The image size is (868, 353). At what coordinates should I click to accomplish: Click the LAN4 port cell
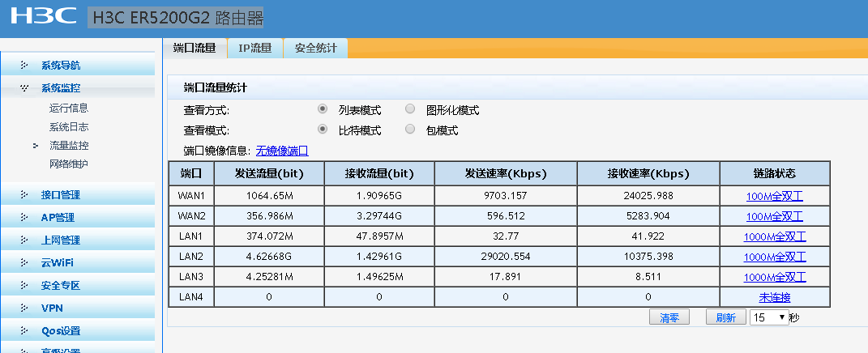tap(191, 297)
